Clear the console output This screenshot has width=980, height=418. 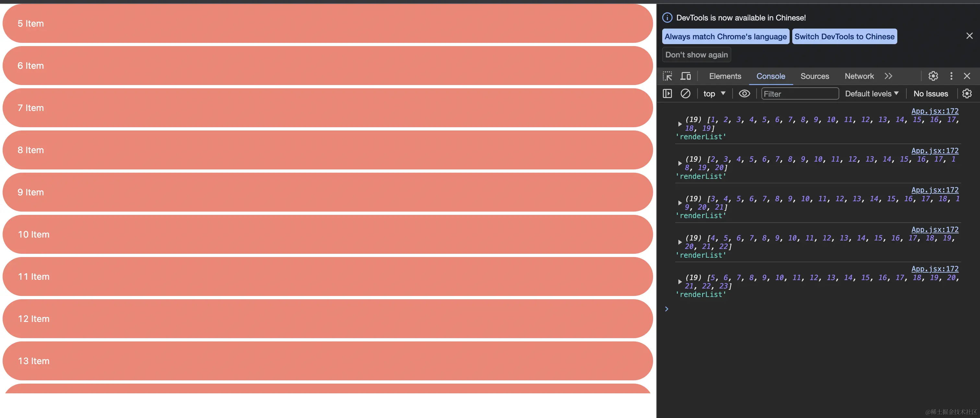(686, 93)
